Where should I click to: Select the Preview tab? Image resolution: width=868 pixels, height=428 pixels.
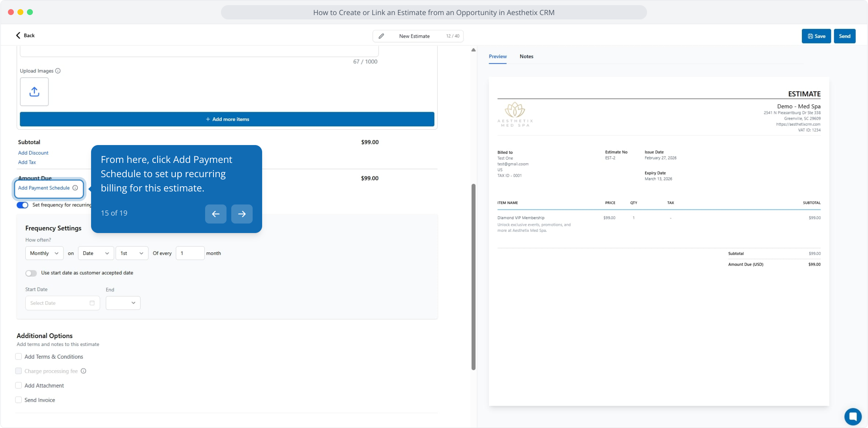(x=497, y=56)
